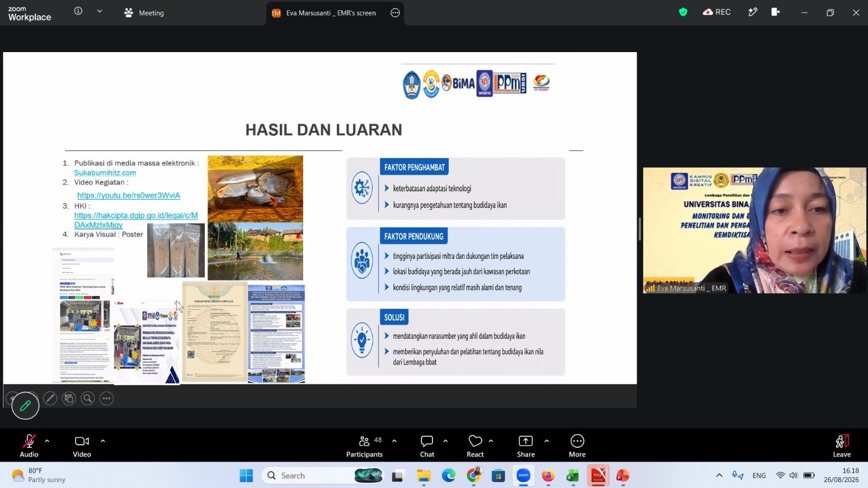The image size is (868, 488).
Task: Check the battery status icon
Action: click(x=809, y=476)
